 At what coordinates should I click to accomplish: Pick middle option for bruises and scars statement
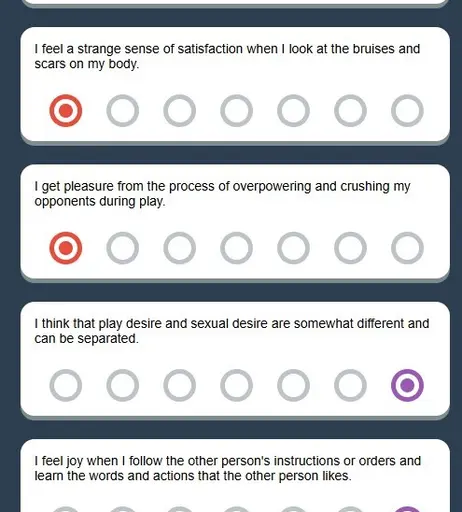click(x=236, y=111)
